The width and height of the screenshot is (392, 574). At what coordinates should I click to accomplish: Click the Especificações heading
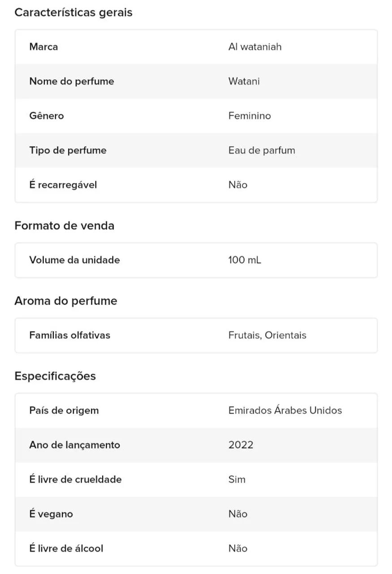click(55, 376)
